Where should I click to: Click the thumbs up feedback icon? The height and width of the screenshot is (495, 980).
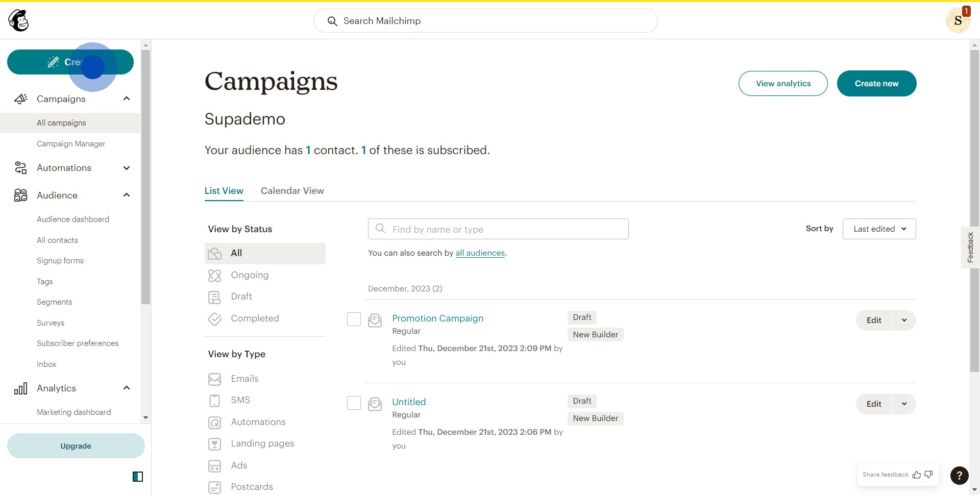point(917,475)
